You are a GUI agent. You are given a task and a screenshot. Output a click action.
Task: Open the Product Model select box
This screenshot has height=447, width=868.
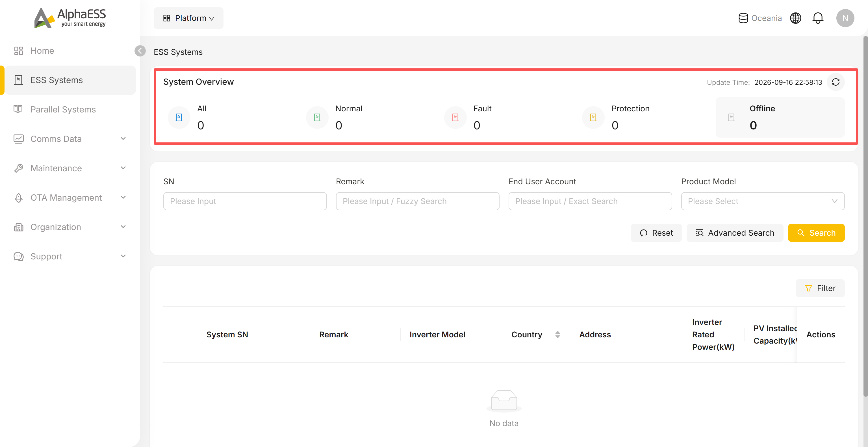[x=763, y=201]
